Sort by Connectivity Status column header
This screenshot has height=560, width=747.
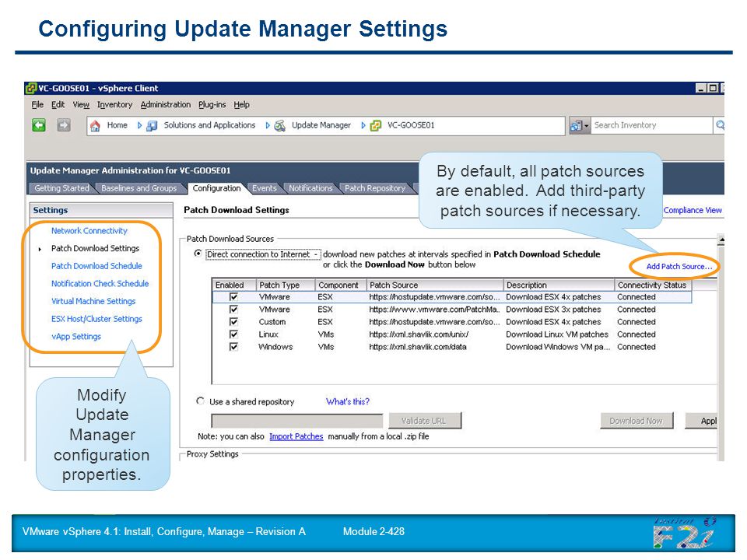[x=653, y=285]
